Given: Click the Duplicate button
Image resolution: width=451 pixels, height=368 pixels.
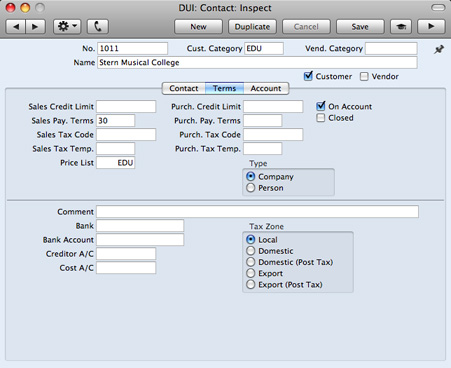Looking at the screenshot, I should click(x=252, y=27).
